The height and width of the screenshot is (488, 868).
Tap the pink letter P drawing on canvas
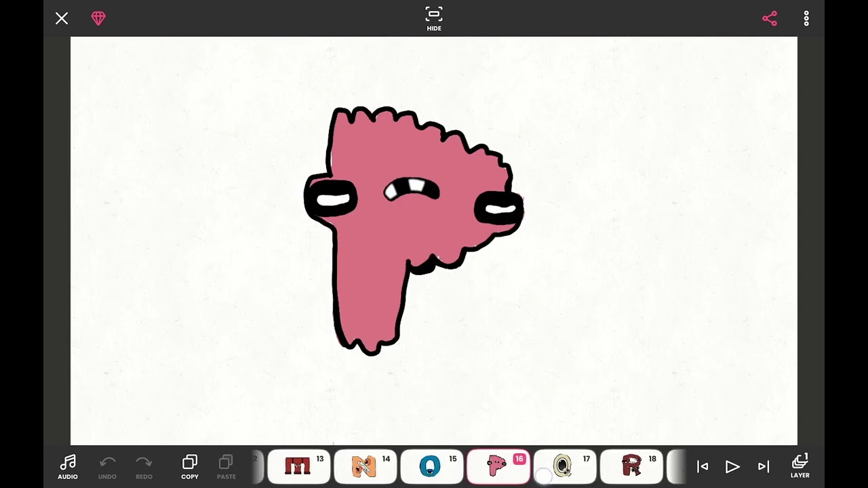413,230
